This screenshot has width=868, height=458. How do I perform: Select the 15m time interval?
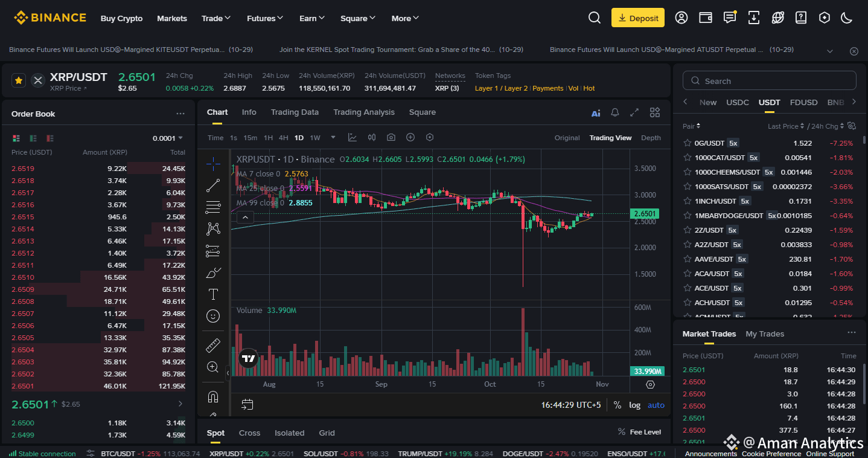point(251,138)
